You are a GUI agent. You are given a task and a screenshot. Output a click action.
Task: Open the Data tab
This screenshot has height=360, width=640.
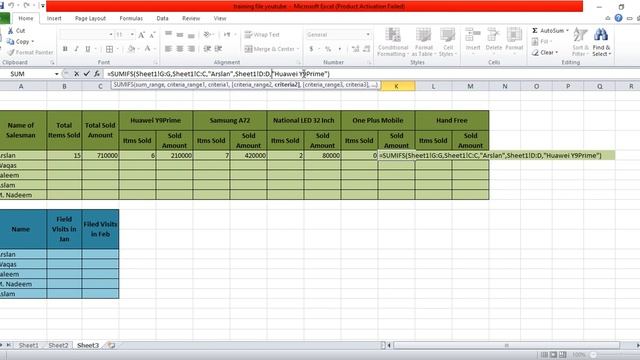(x=162, y=18)
